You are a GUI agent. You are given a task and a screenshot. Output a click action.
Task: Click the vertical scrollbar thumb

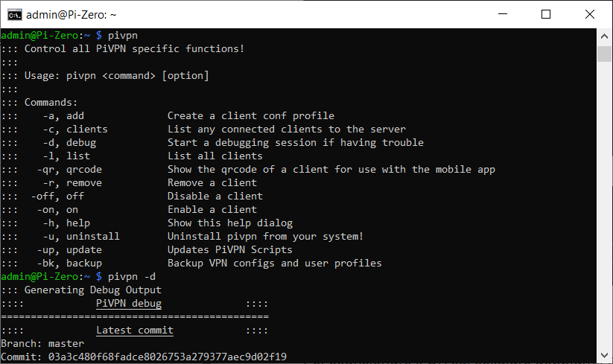[x=605, y=53]
